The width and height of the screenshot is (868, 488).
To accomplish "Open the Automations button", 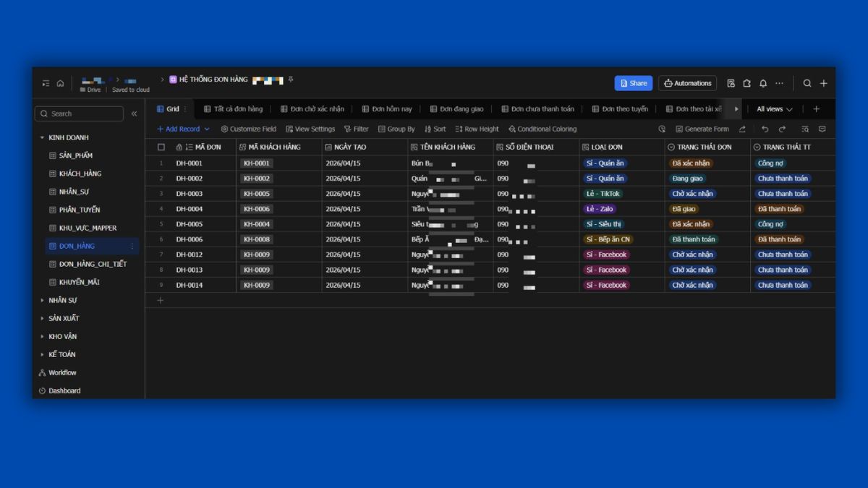I will click(687, 83).
